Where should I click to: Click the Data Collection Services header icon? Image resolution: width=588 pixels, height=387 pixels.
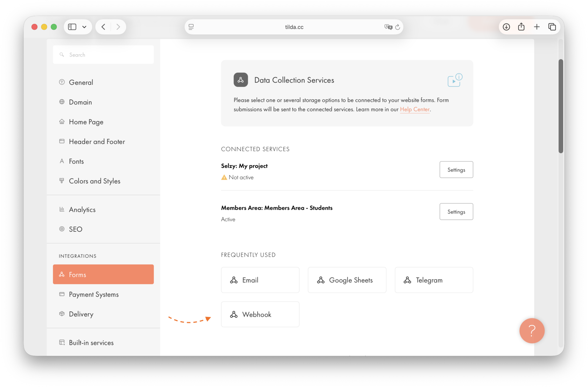click(x=241, y=80)
